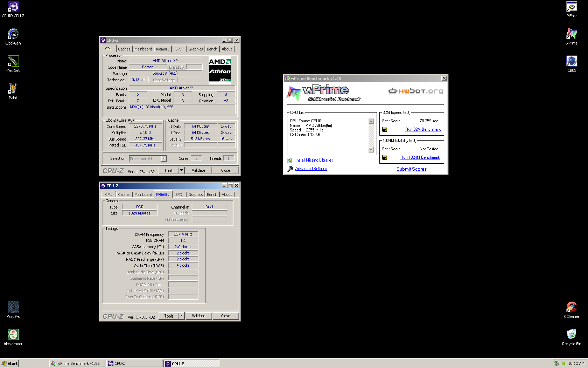Image resolution: width=588 pixels, height=368 pixels.
Task: Click the title bar icon of the bottom CPU-Z window
Action: (103, 186)
